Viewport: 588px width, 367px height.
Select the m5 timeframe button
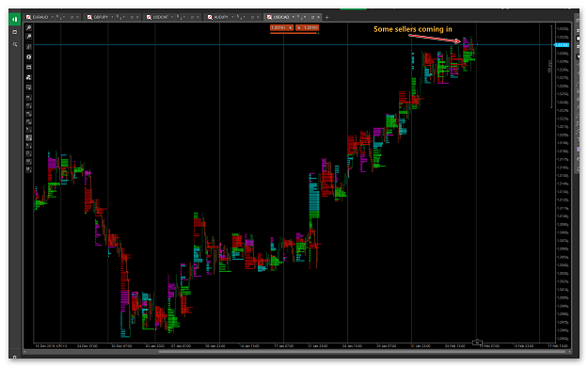pos(28,105)
